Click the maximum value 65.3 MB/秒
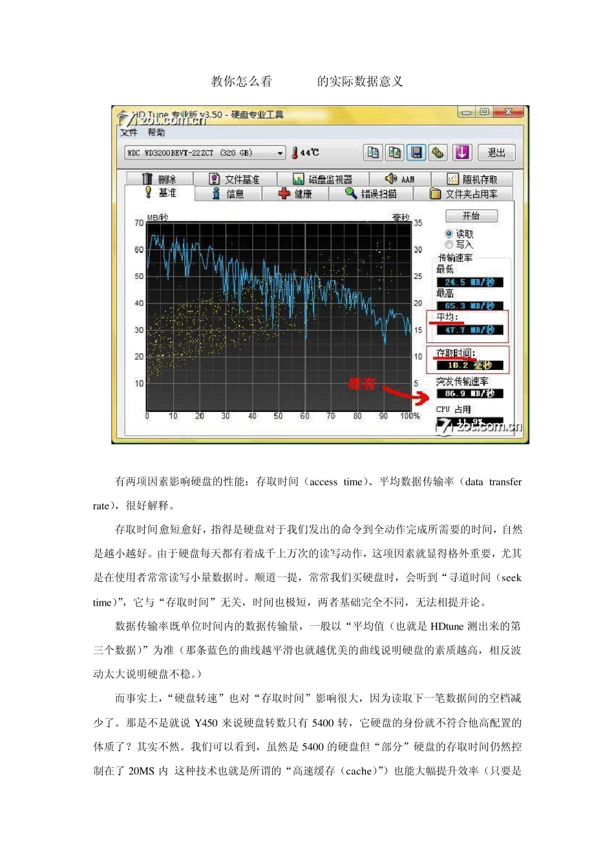Screen dimensions: 614x868 (470, 305)
